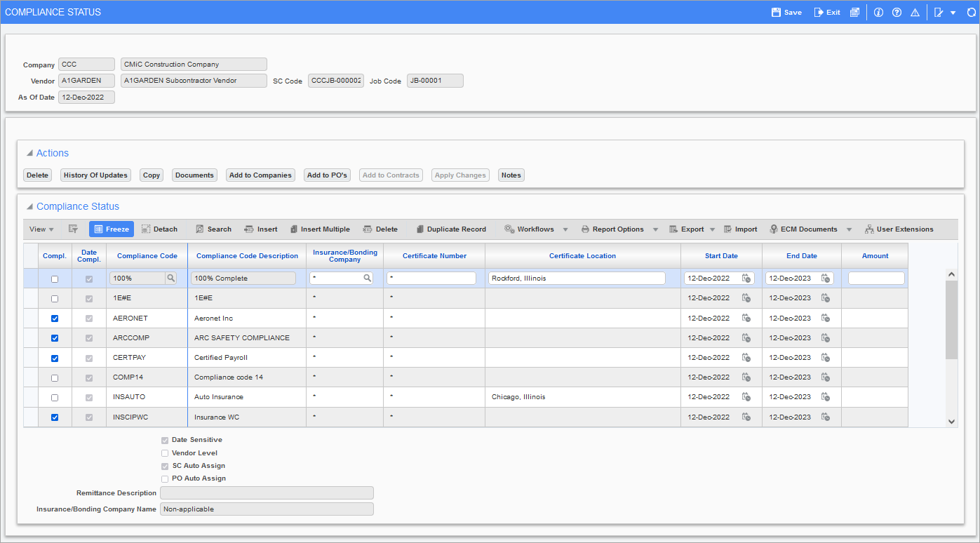Click the Exit icon in the title bar
Image resolution: width=980 pixels, height=543 pixels.
pyautogui.click(x=819, y=12)
